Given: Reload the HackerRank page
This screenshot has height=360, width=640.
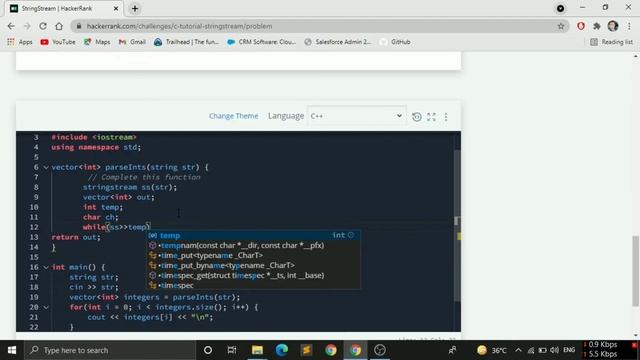Looking at the screenshot, I should [43, 26].
